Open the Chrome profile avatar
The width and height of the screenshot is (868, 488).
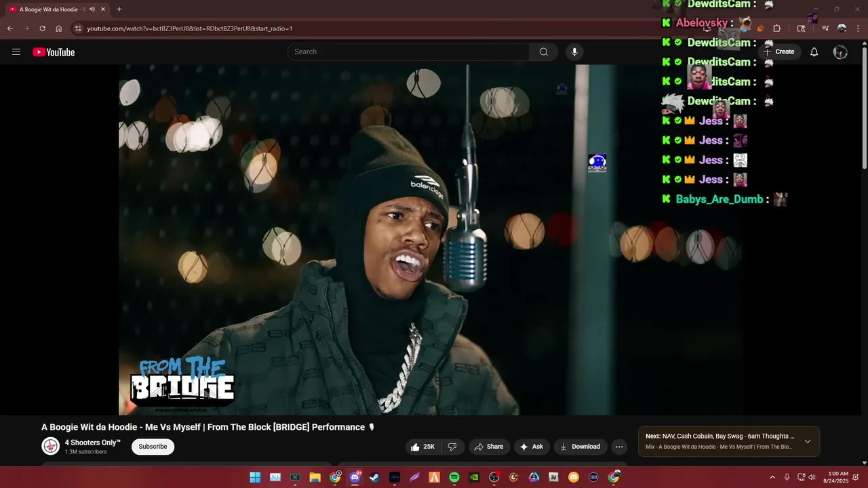[x=842, y=28]
